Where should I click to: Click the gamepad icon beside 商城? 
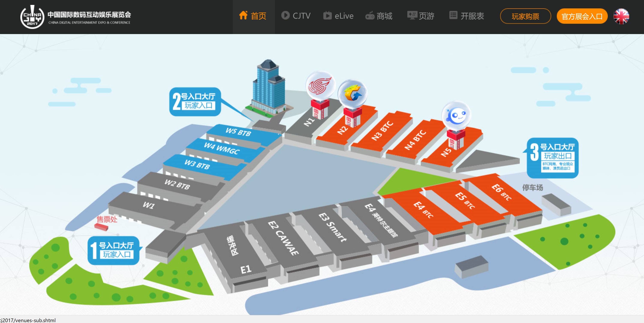coord(370,16)
